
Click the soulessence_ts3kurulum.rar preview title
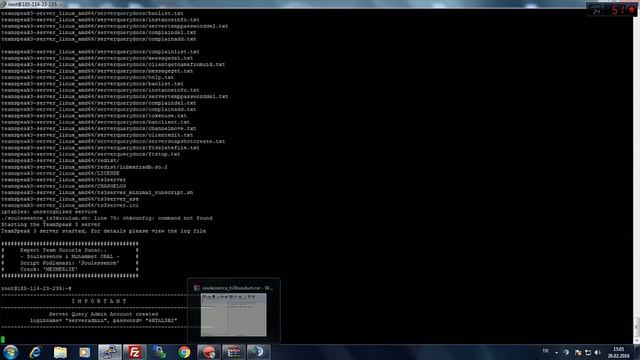click(237, 288)
